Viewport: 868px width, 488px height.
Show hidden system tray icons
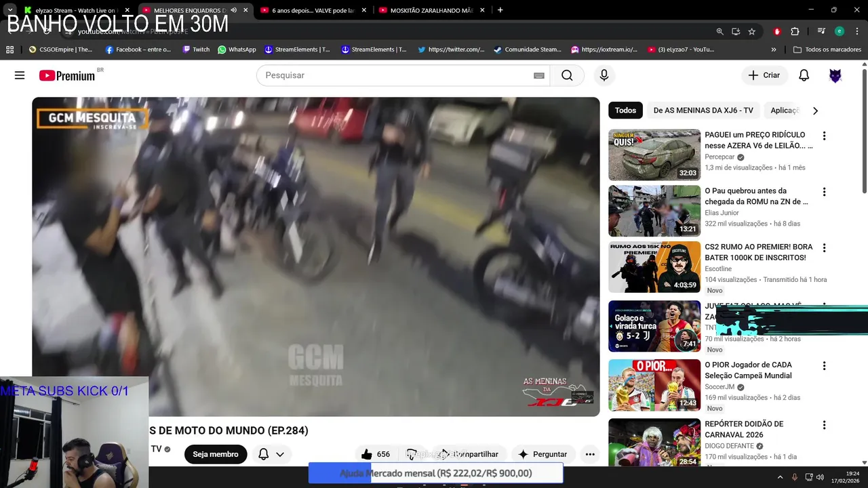tap(780, 477)
